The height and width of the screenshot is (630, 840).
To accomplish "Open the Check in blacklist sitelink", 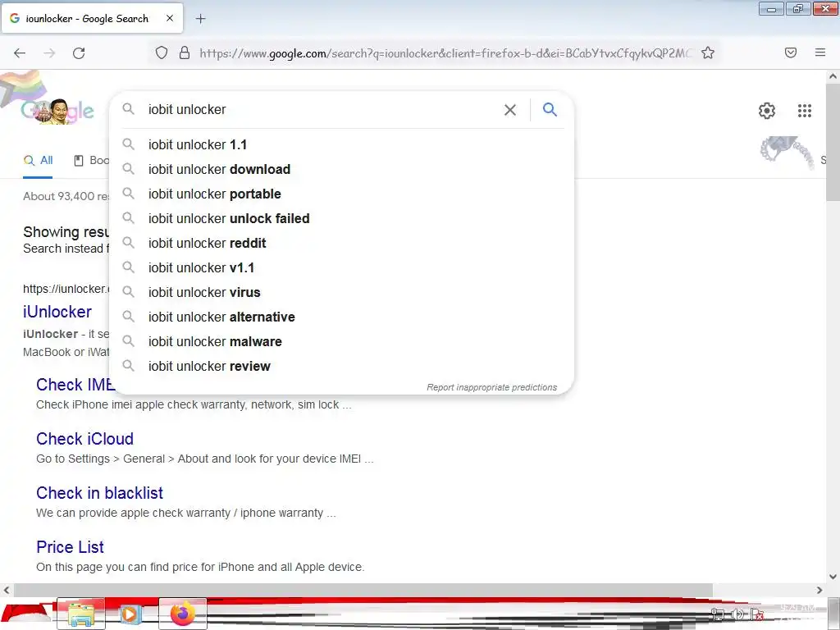I will coord(99,493).
